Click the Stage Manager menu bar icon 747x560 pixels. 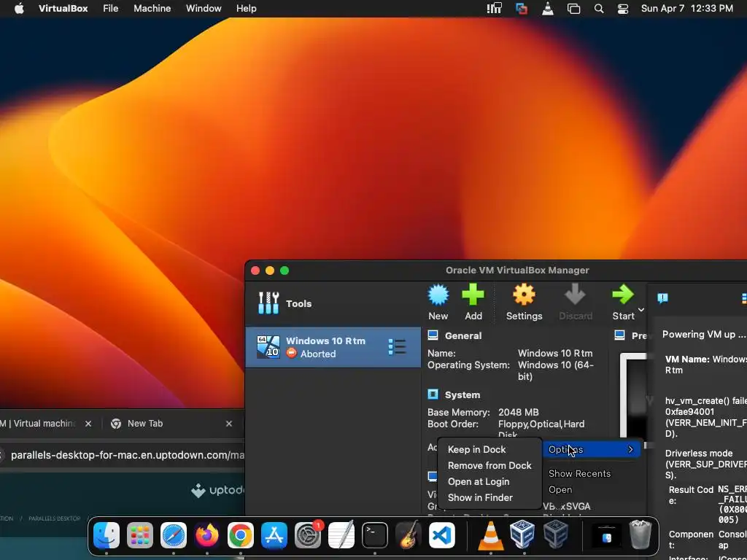573,9
